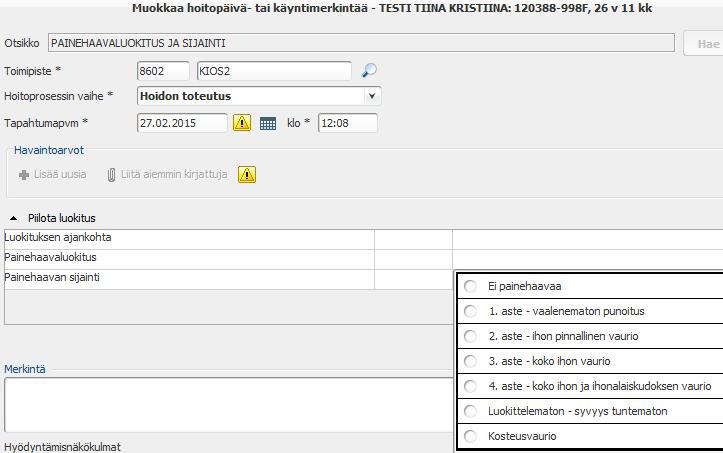Open Hoitoprosessin vaihe dropdown
Viewport: 723px width, 453px height.
pos(372,96)
